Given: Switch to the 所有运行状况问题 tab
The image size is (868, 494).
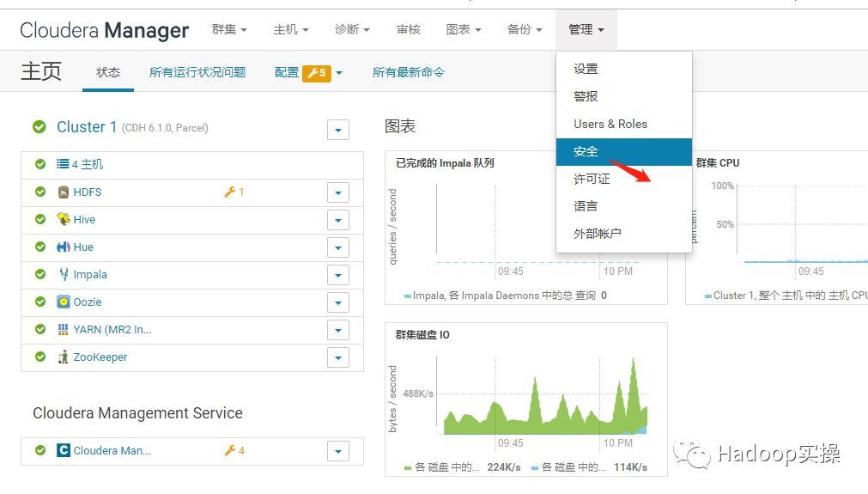Looking at the screenshot, I should click(197, 72).
